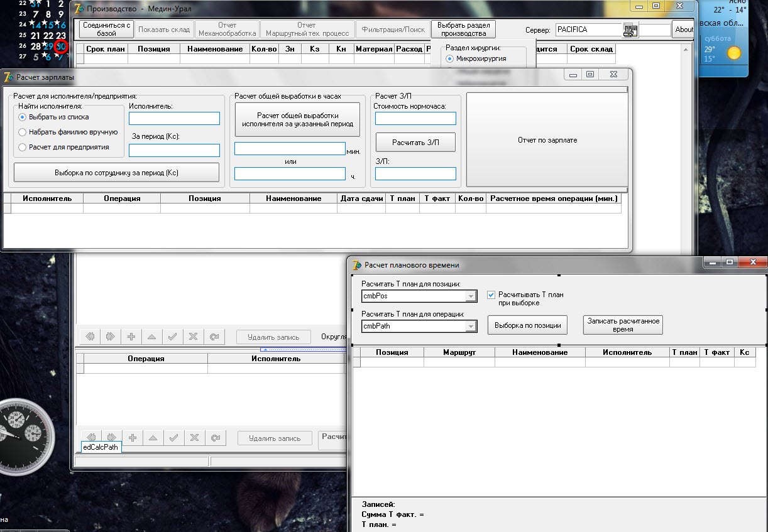The height and width of the screenshot is (532, 768).
Task: Click the Производство window title icon
Action: [79, 9]
